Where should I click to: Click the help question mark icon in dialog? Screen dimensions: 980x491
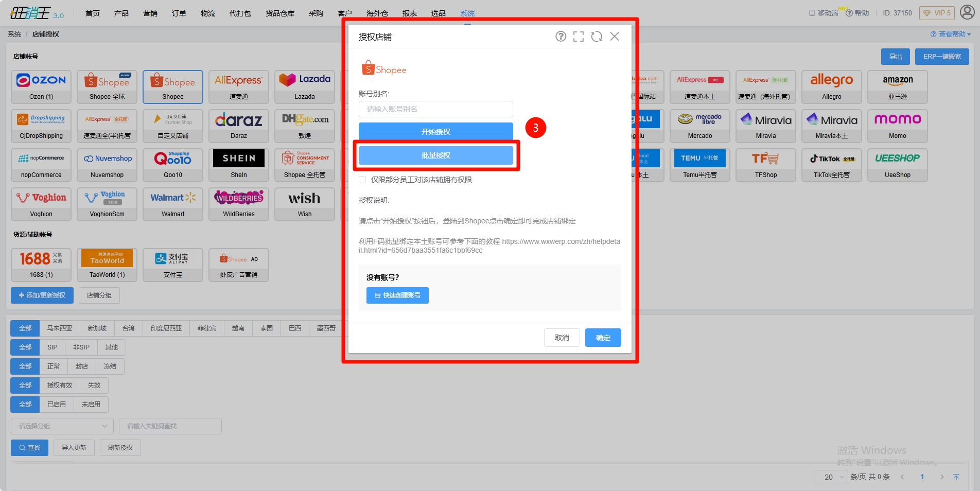(x=561, y=37)
